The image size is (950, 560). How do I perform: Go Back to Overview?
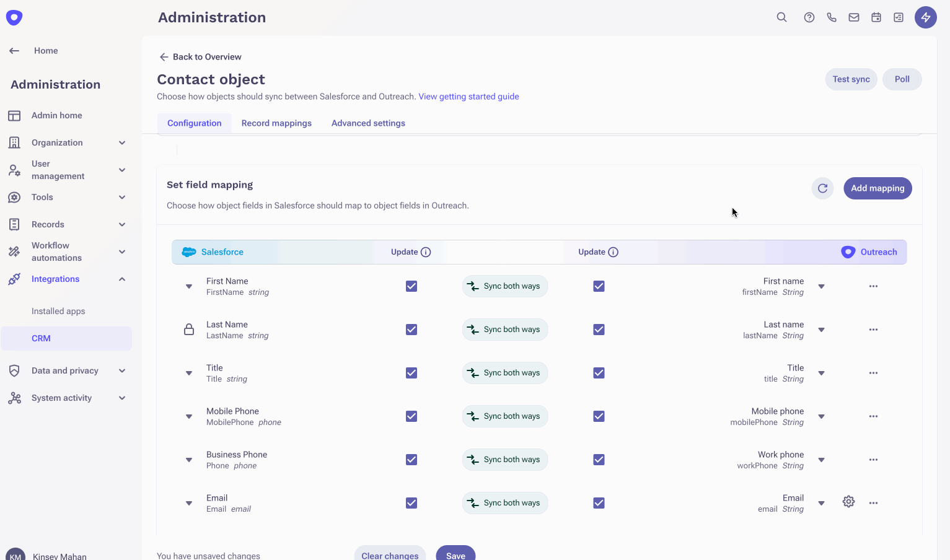(200, 57)
